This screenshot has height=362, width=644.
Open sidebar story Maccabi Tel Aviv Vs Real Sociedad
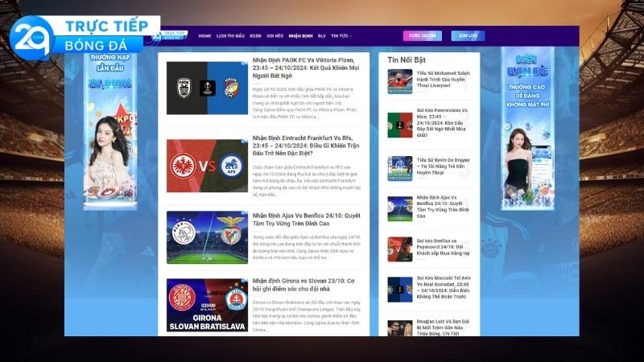point(443,287)
